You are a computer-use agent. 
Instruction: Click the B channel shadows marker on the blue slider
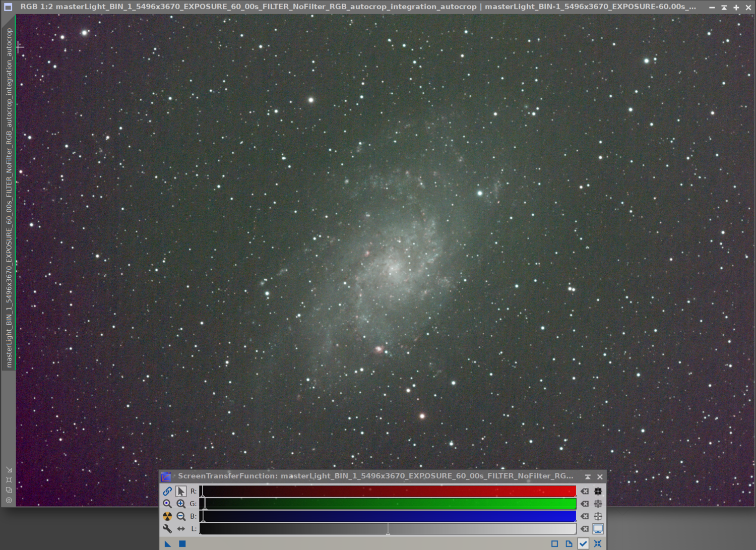pos(203,516)
